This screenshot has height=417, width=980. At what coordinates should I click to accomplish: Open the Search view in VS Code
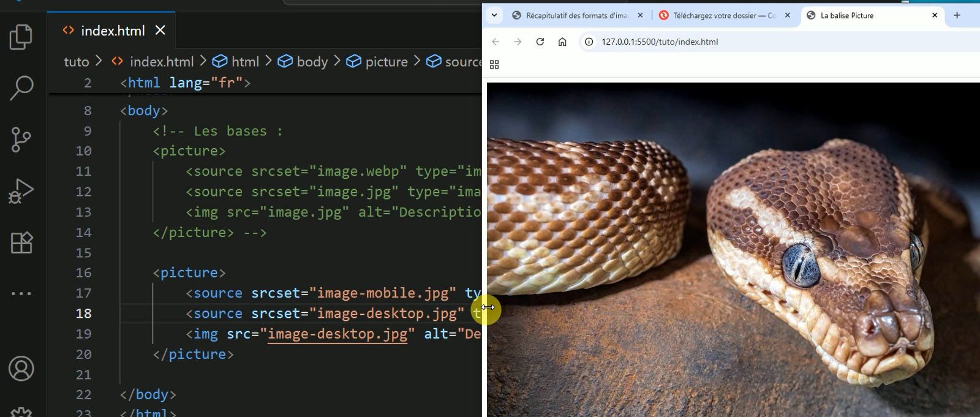21,88
